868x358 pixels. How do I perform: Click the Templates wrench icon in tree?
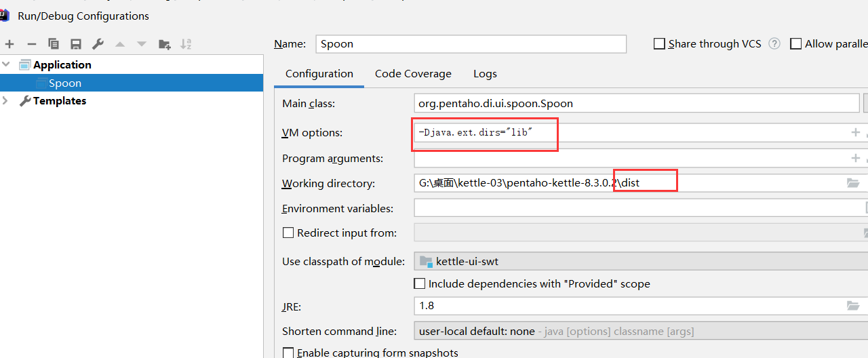pos(25,100)
